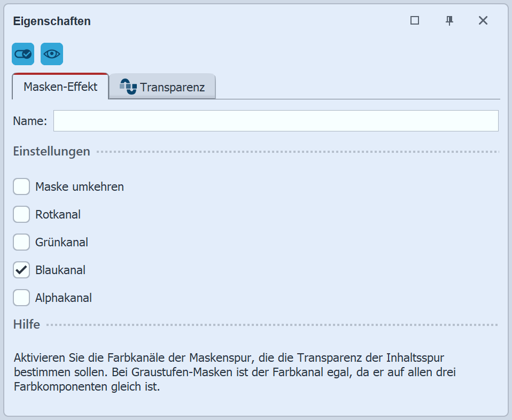
Task: Collapse the Einstellungen section
Action: click(51, 151)
